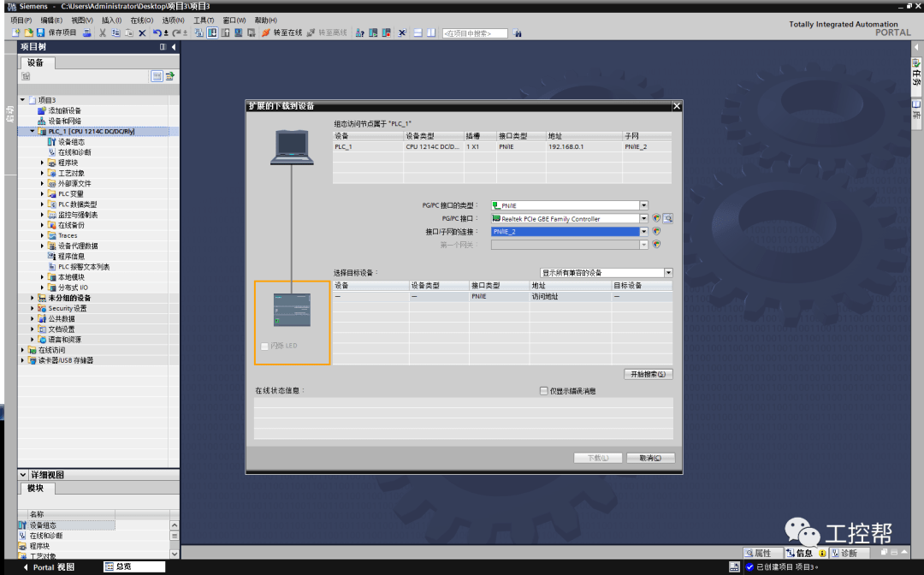Screen dimensions: 924x575
Task: Open the 项目(P) menu
Action: tap(21, 20)
